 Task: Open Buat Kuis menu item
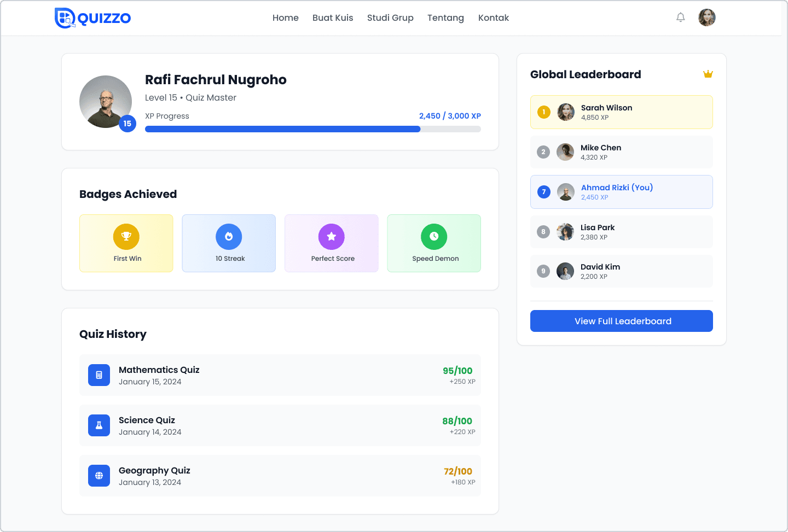pos(333,18)
